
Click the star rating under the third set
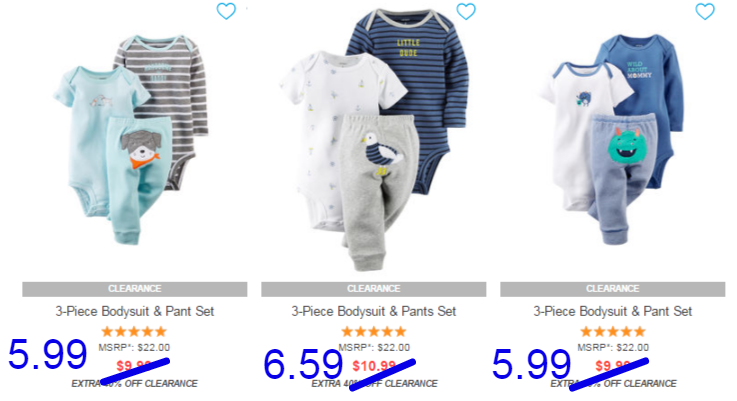pos(612,332)
